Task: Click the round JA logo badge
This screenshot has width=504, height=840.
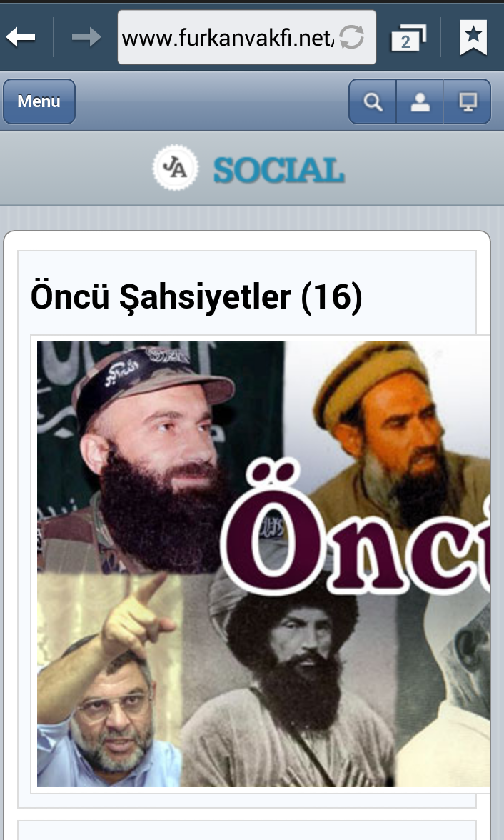Action: point(175,169)
